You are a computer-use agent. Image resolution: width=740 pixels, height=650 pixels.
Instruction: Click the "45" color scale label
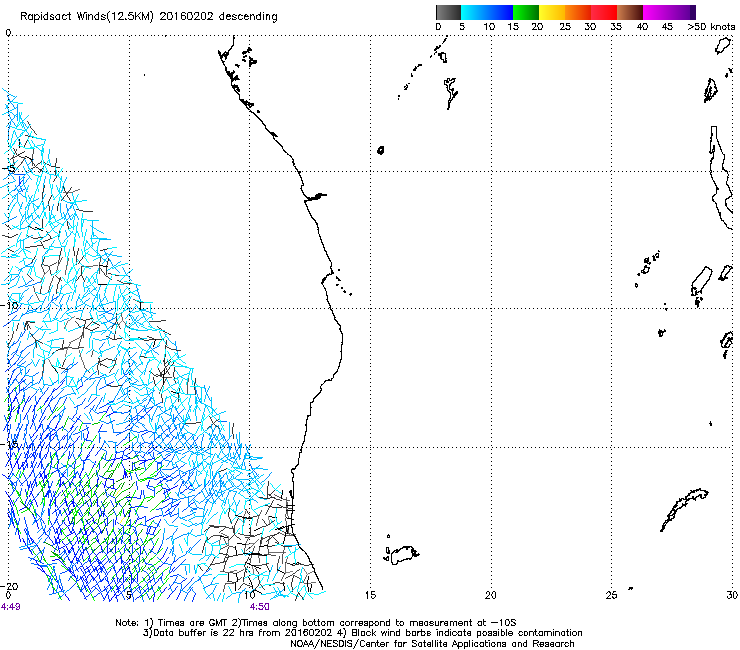667,27
